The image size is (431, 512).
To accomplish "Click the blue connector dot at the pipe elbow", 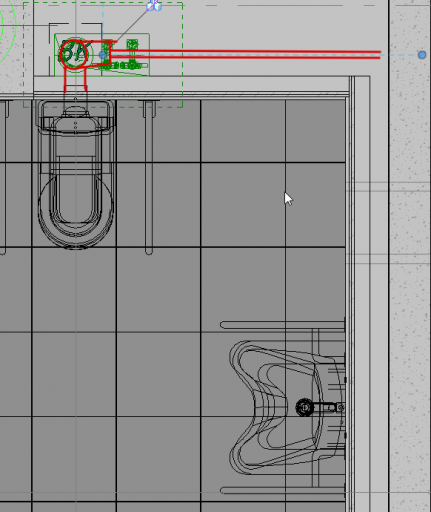I will click(103, 55).
